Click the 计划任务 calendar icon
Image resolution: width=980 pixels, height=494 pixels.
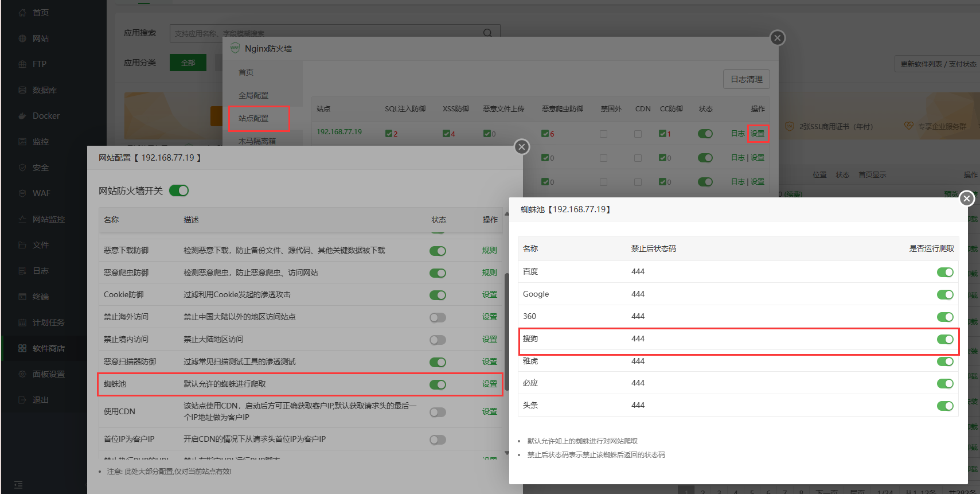tap(22, 322)
